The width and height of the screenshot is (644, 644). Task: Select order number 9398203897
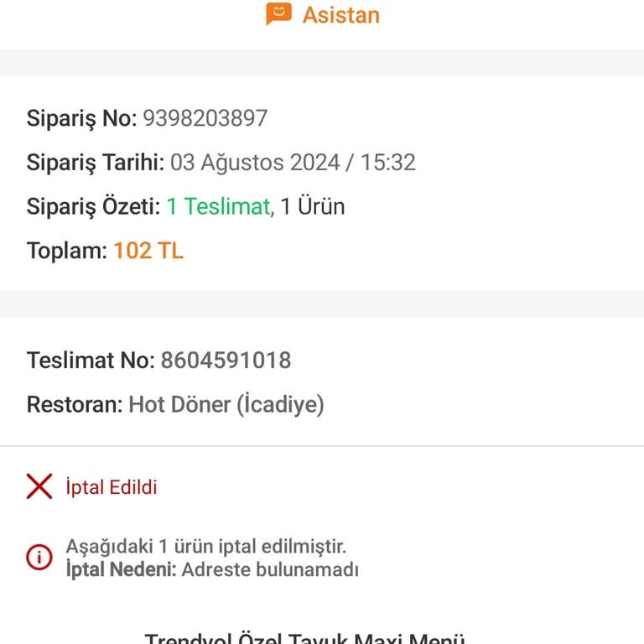click(205, 118)
